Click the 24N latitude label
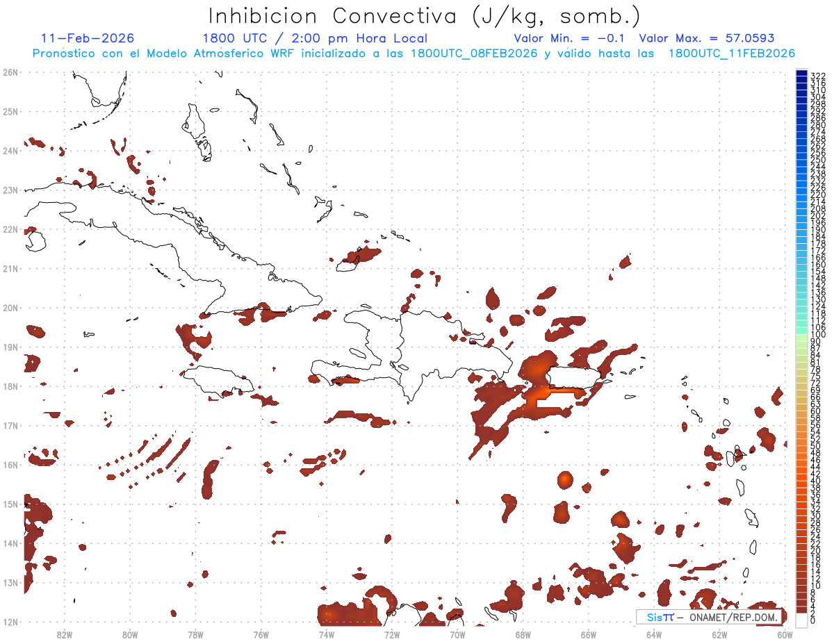The height and width of the screenshot is (644, 834). [10, 151]
